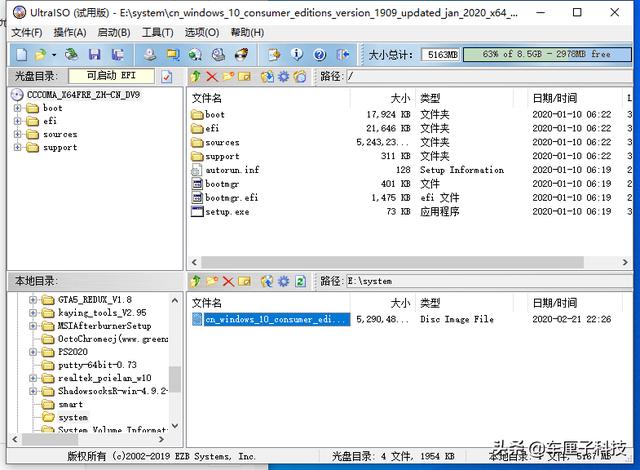Click the local 路径 field showing E:\system
This screenshot has width=640, height=470.
pyautogui.click(x=489, y=281)
